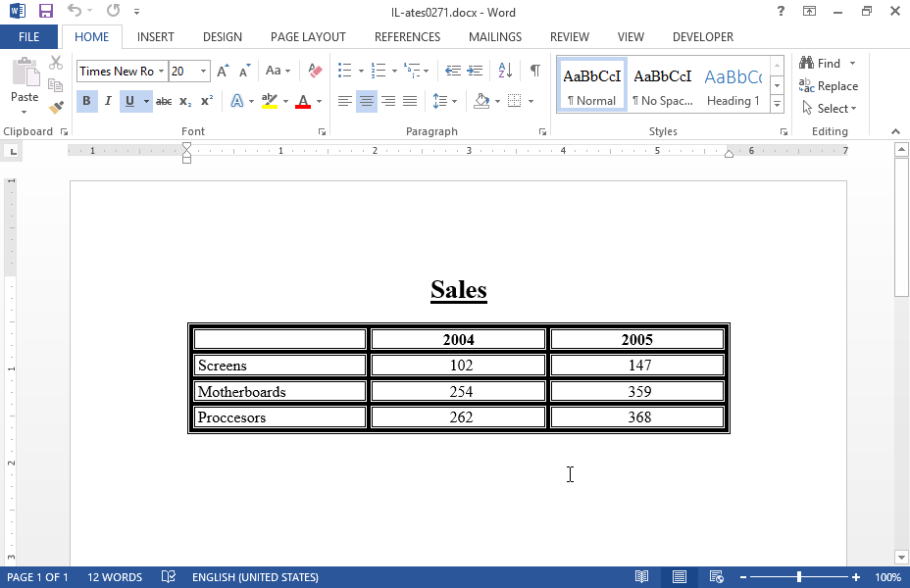Sort the selection alphabetically
Screen dimensions: 910x588
[x=505, y=71]
